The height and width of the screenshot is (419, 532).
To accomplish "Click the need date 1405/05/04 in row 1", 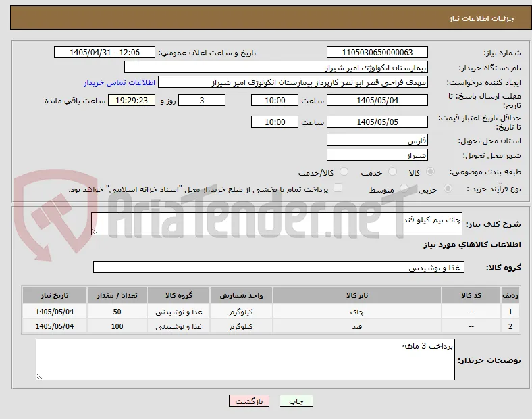I will [55, 312].
